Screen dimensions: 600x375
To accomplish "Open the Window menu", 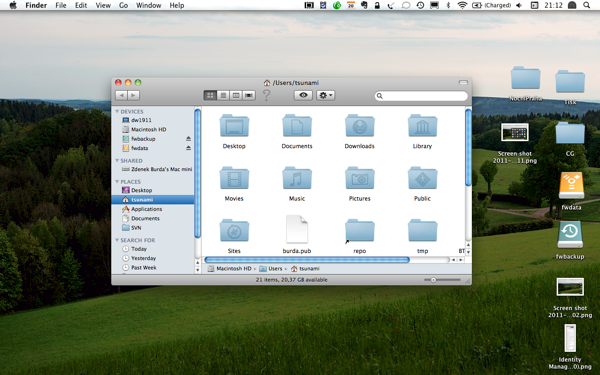I will tap(148, 5).
